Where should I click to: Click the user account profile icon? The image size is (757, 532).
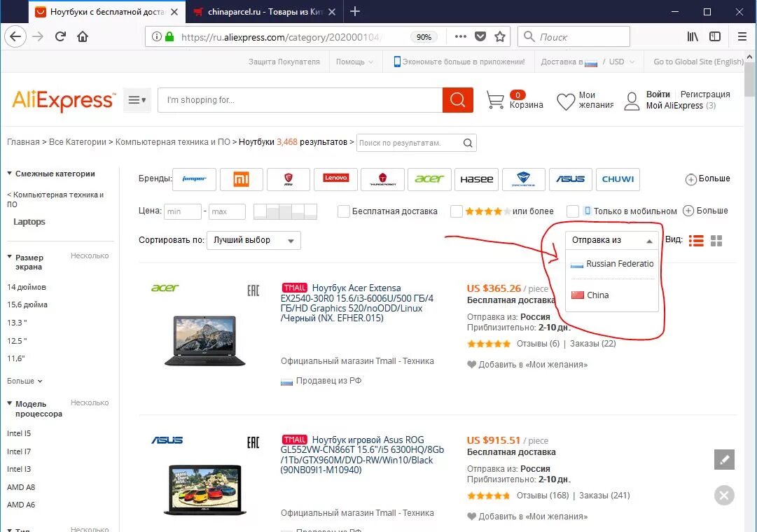(x=632, y=101)
